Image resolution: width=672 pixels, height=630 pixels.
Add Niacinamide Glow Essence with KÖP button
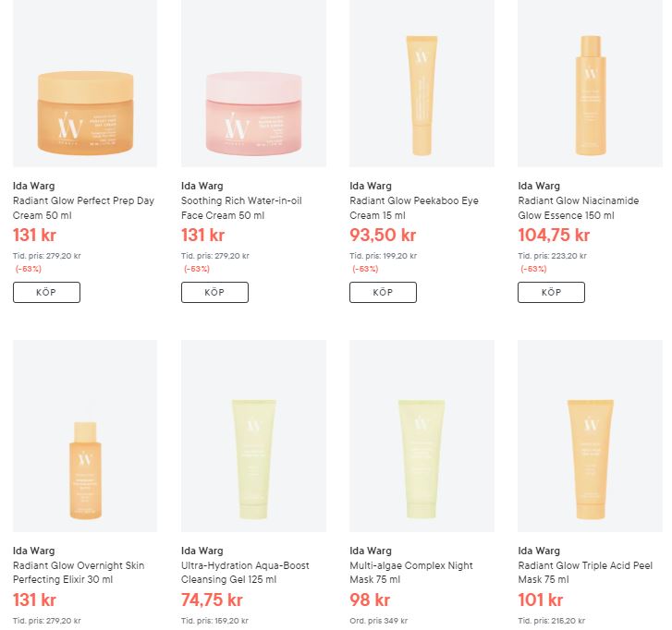pyautogui.click(x=551, y=292)
